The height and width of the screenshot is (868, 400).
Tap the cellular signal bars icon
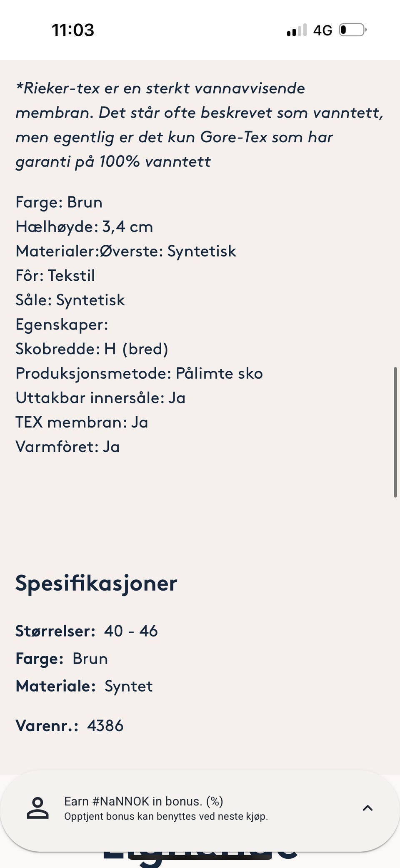tap(297, 30)
